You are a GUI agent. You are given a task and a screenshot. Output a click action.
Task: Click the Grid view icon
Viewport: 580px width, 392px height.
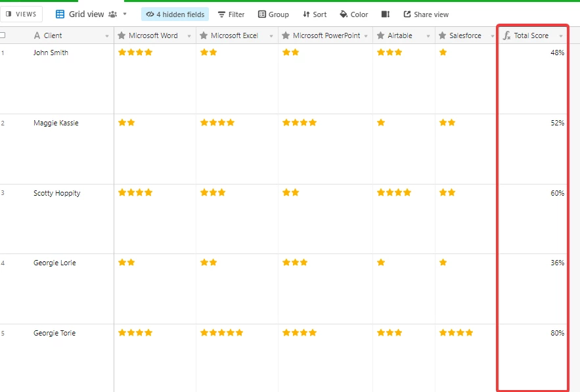coord(60,14)
